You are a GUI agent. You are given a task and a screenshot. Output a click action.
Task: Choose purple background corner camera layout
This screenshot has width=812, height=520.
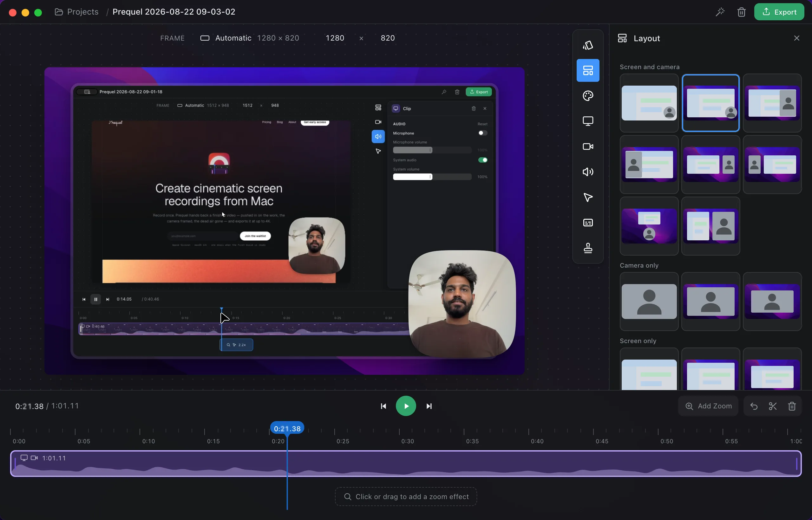(x=710, y=103)
